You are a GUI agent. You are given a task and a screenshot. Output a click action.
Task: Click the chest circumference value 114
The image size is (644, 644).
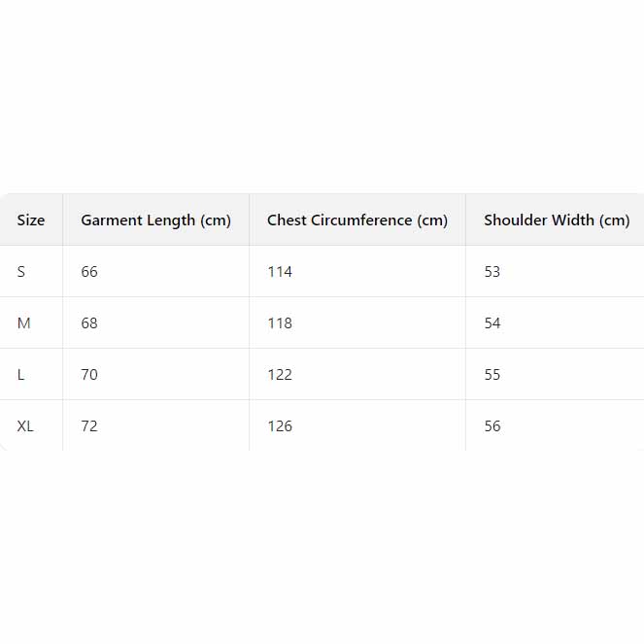(280, 272)
